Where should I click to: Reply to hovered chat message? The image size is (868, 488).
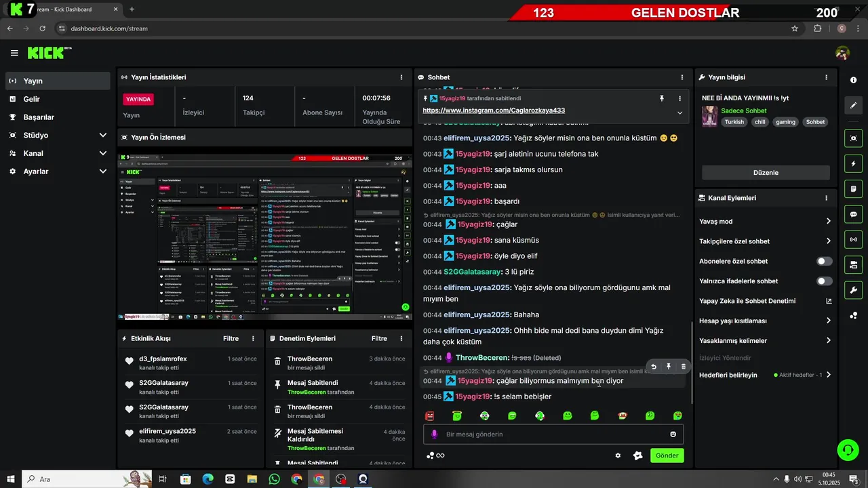pos(654,367)
